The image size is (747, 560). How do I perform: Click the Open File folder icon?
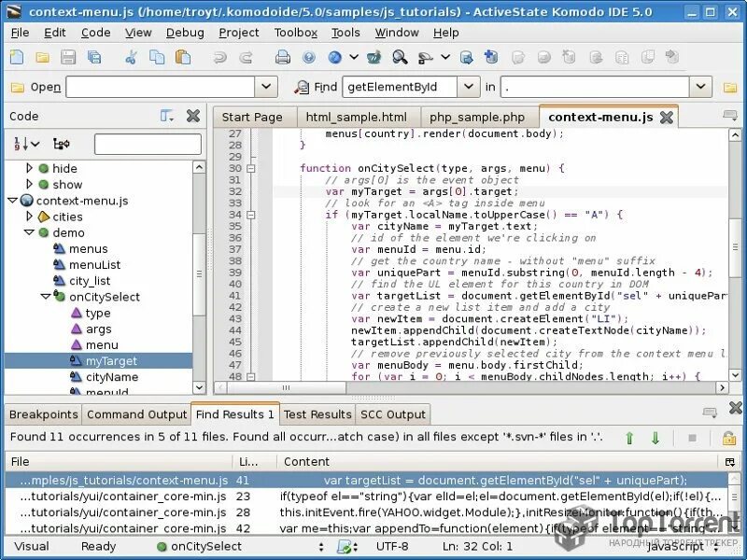[42, 58]
